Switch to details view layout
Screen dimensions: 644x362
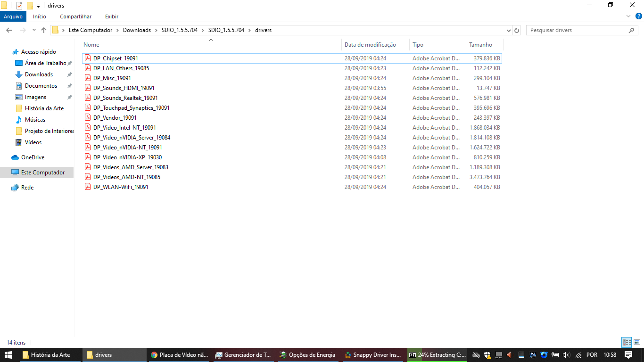click(x=627, y=343)
